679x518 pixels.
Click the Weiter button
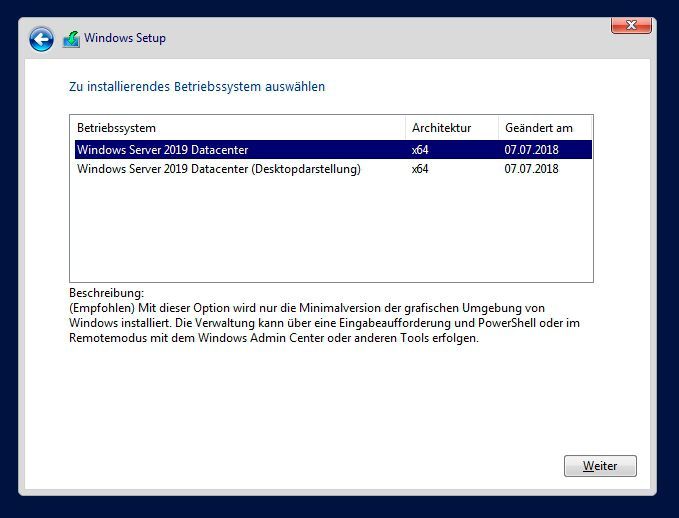tap(600, 466)
